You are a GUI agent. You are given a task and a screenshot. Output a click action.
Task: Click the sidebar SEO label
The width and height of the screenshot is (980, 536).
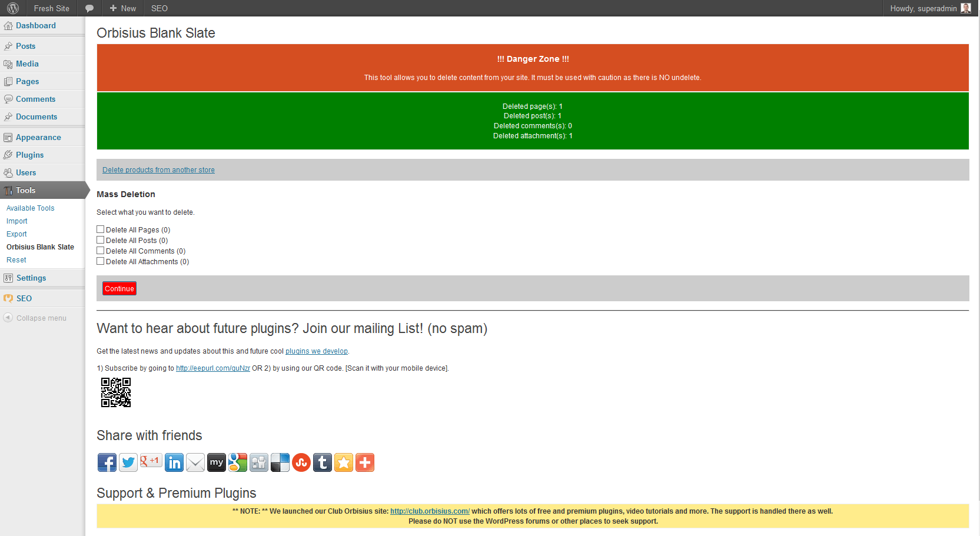(24, 298)
